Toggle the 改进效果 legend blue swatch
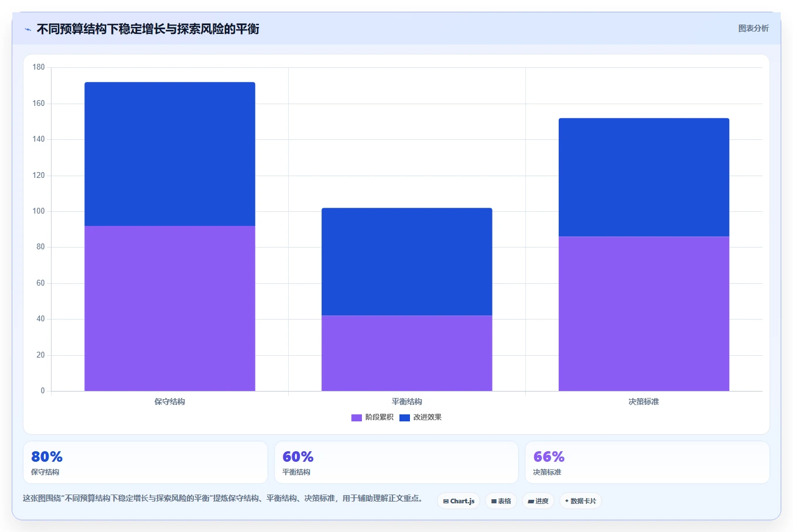The height and width of the screenshot is (532, 793). [x=404, y=418]
